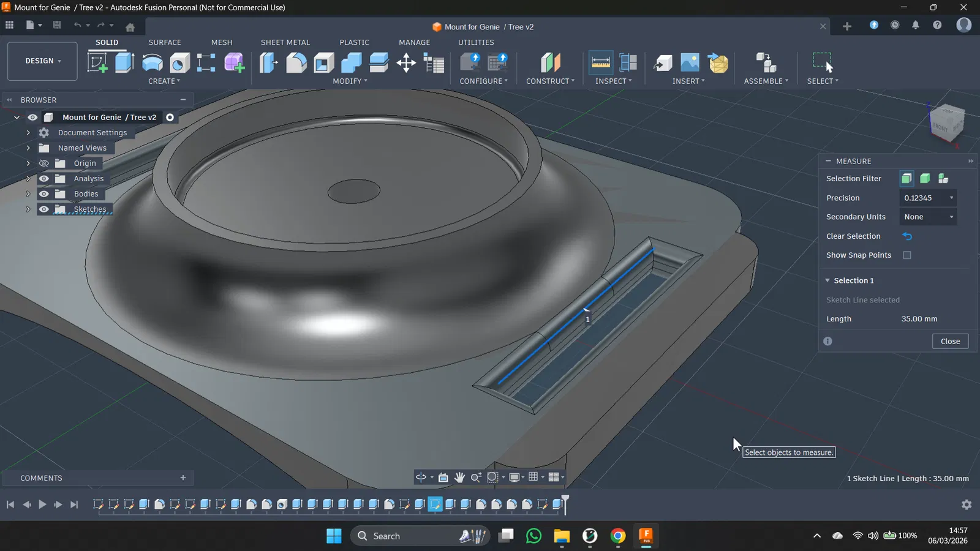Open the timeline settings gear
The height and width of the screenshot is (551, 980).
pyautogui.click(x=967, y=504)
